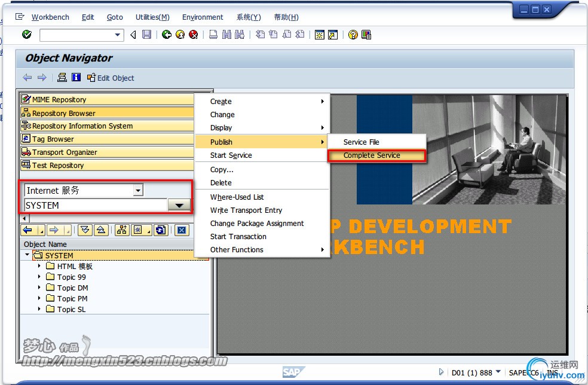The height and width of the screenshot is (385, 588).
Task: Open Repository Information System
Action: 107,126
